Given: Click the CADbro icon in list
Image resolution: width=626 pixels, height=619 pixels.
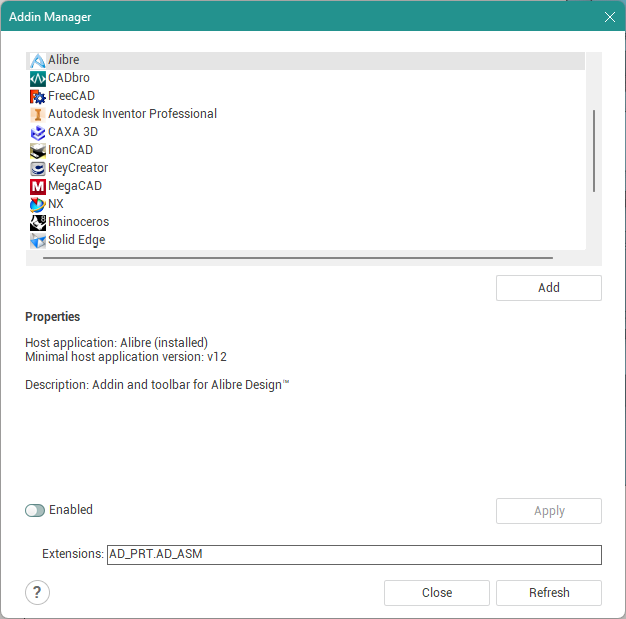Looking at the screenshot, I should (38, 79).
